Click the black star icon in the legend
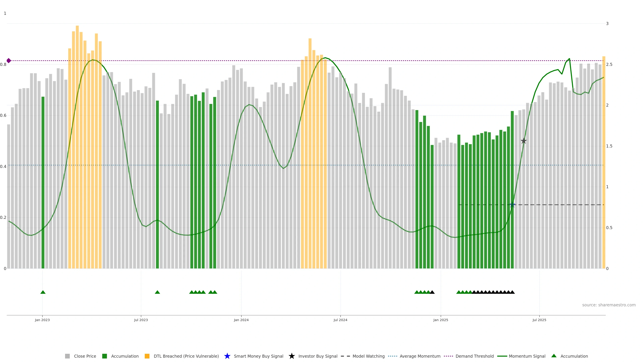The width and height of the screenshot is (644, 362). click(291, 356)
